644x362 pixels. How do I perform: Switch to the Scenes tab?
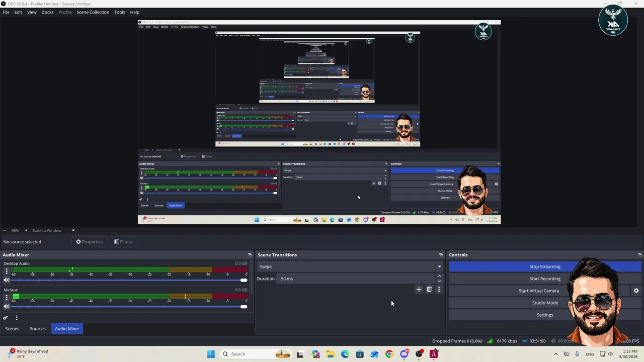pyautogui.click(x=12, y=328)
